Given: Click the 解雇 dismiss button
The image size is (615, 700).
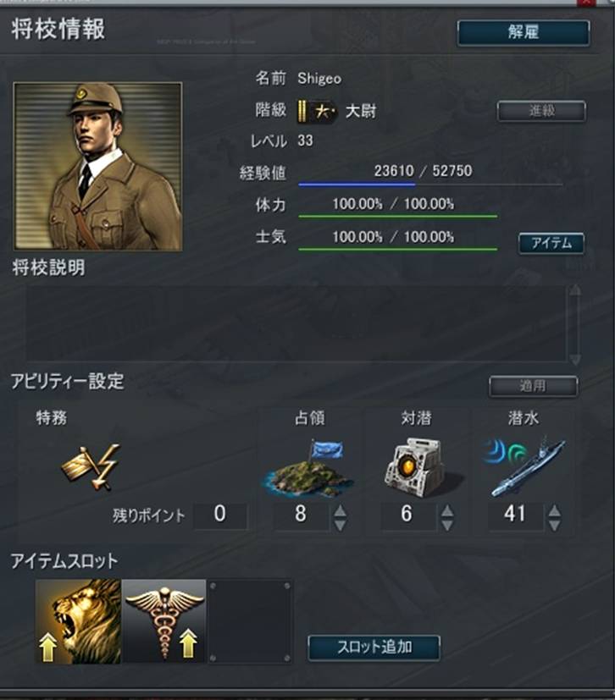Looking at the screenshot, I should (523, 33).
